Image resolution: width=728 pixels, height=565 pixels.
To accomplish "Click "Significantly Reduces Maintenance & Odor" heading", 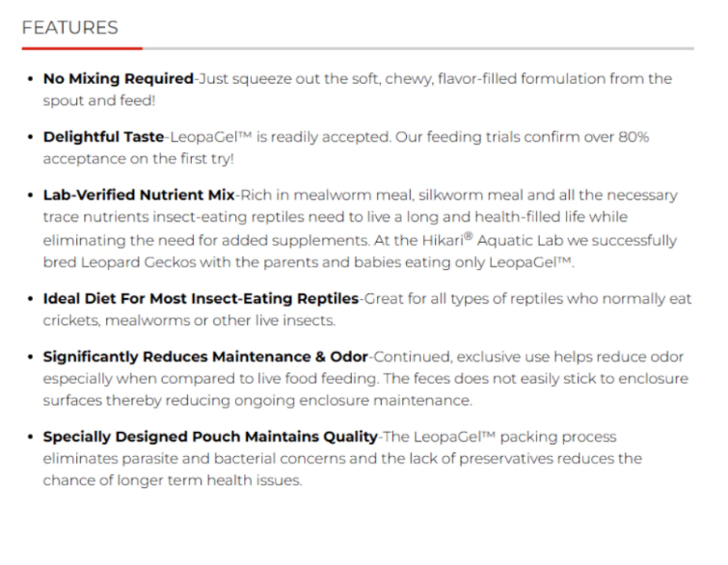I will coord(205,357).
